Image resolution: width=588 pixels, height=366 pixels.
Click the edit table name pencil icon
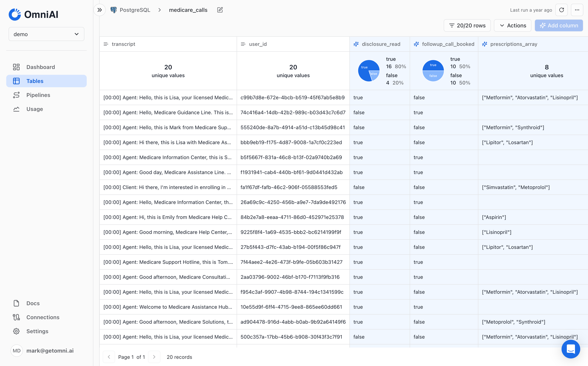coord(220,10)
